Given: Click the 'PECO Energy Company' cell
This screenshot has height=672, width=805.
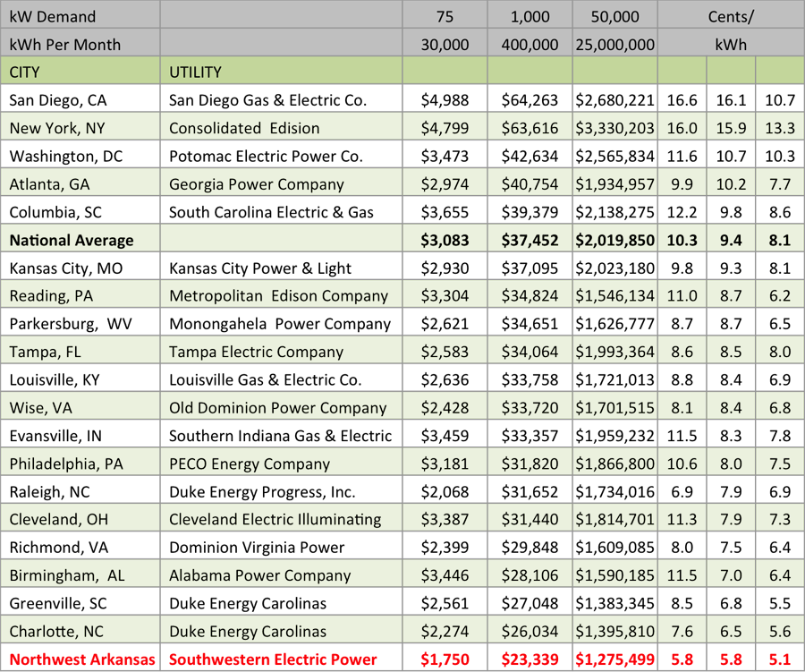Looking at the screenshot, I should click(x=282, y=463).
